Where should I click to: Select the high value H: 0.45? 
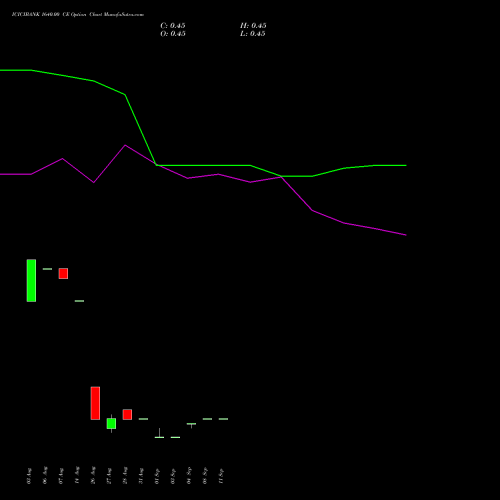(x=253, y=26)
